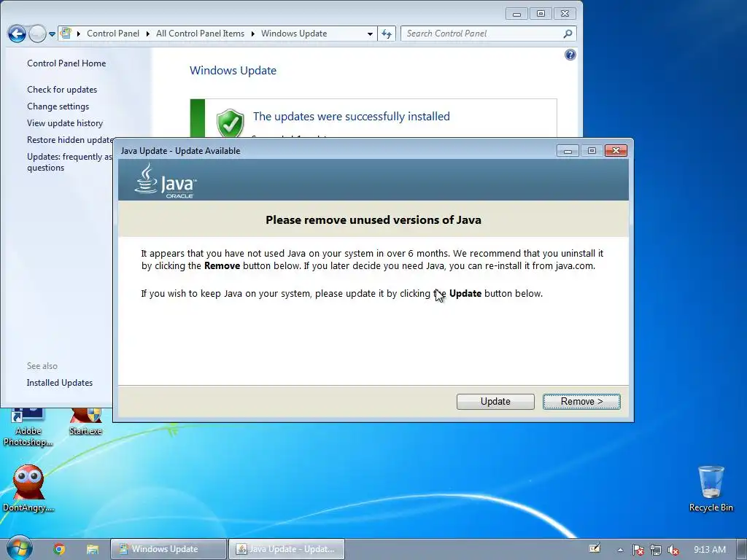Expand arrow after Control Panel breadcrumb
Viewport: 747px width, 560px height.
(147, 34)
